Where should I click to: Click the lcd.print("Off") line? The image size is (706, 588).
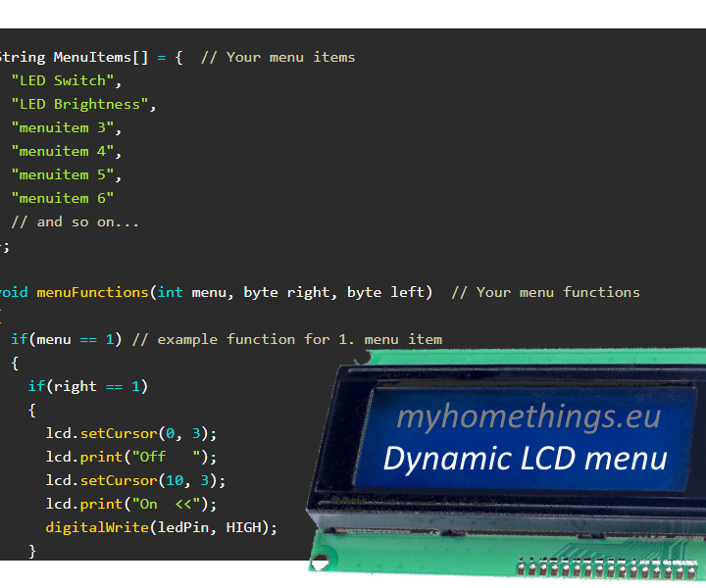(x=131, y=457)
